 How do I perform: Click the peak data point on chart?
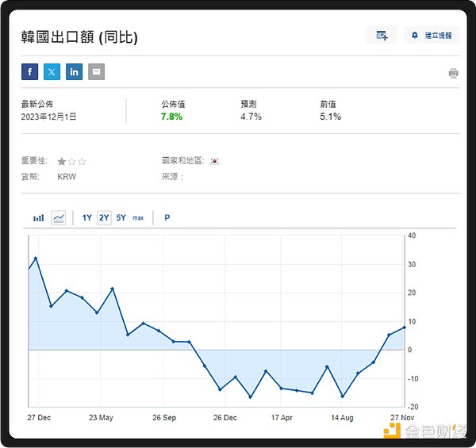tap(36, 258)
